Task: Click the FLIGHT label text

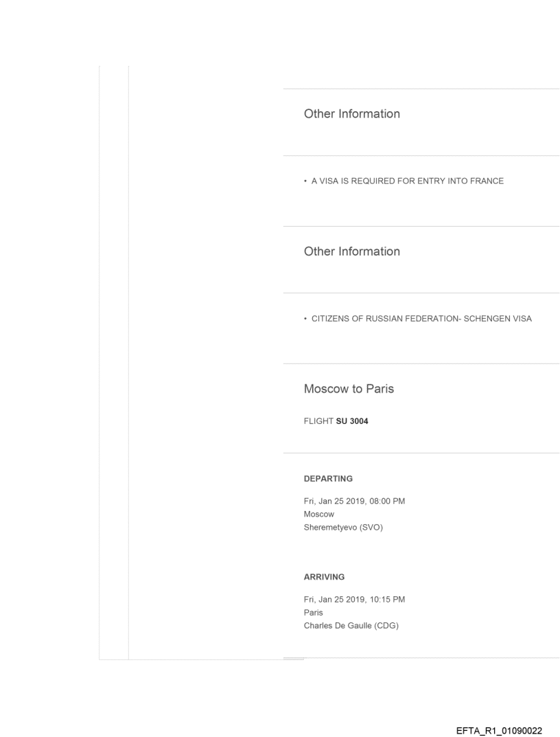Action: pos(318,422)
